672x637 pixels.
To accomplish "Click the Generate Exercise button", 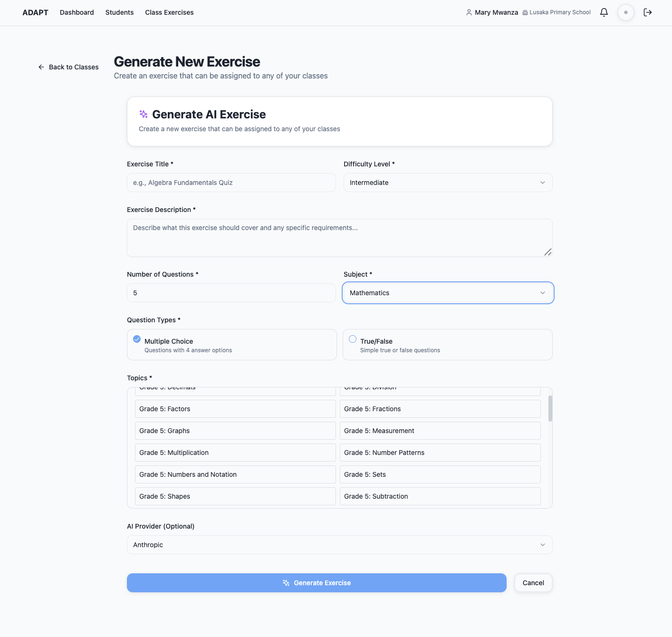I will [x=317, y=583].
